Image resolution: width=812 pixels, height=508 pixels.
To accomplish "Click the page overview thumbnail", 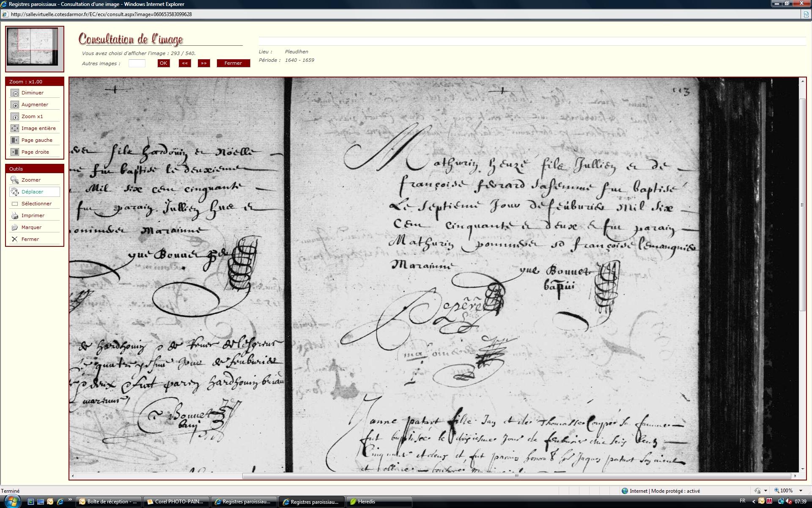I will pyautogui.click(x=33, y=47).
